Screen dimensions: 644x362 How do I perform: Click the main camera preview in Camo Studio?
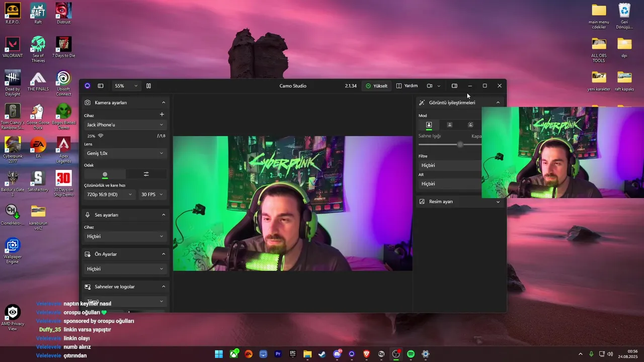pyautogui.click(x=292, y=203)
